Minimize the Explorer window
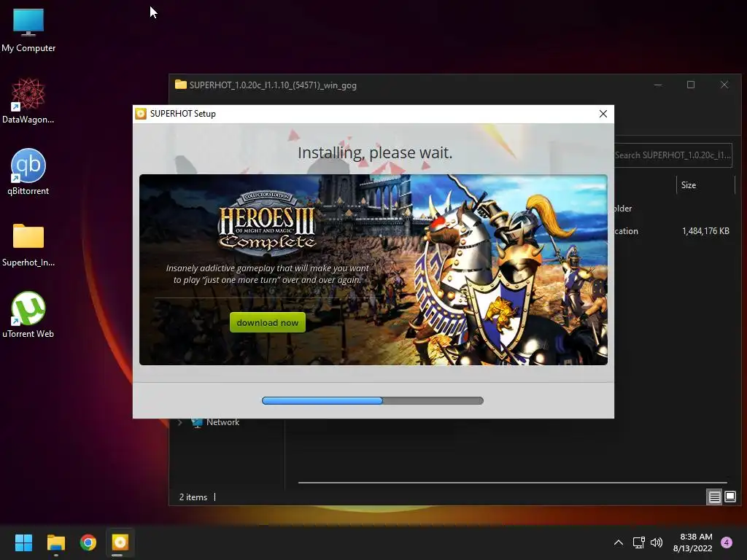The image size is (747, 560). (658, 85)
